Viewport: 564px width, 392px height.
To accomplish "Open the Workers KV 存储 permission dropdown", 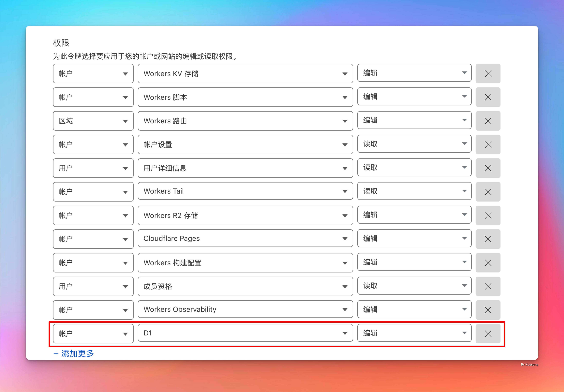I will 245,73.
